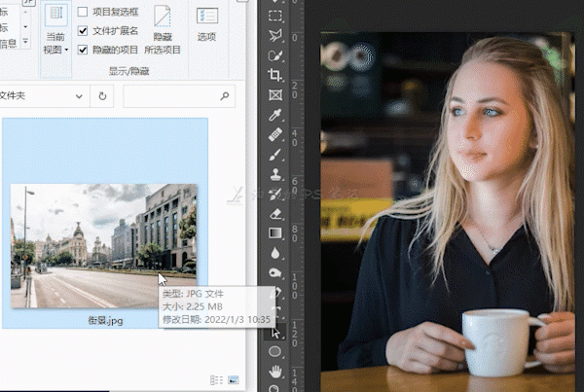Uncheck the 文件扩展名 checkbox
The image size is (584, 392).
[x=83, y=30]
